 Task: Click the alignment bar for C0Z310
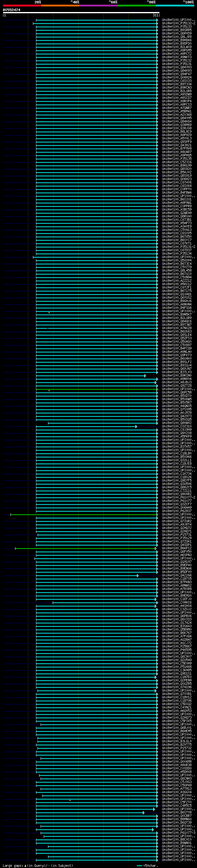(86, 426)
